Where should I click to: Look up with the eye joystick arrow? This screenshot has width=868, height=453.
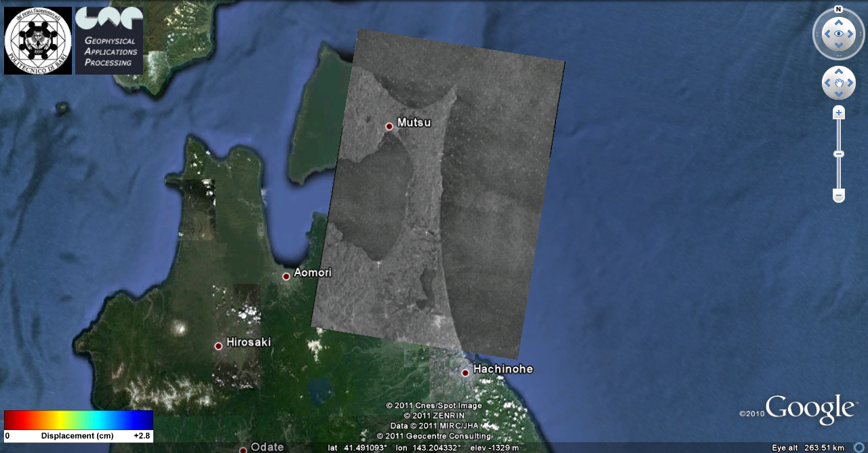[x=839, y=22]
